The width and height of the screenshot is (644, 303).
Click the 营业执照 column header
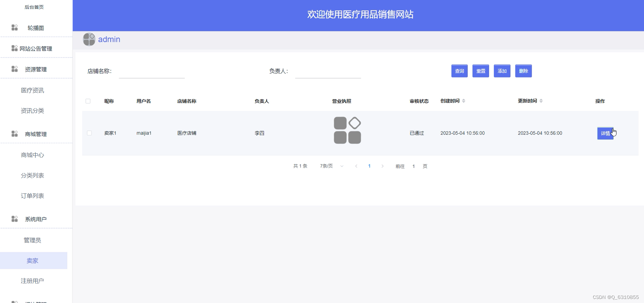click(x=342, y=101)
